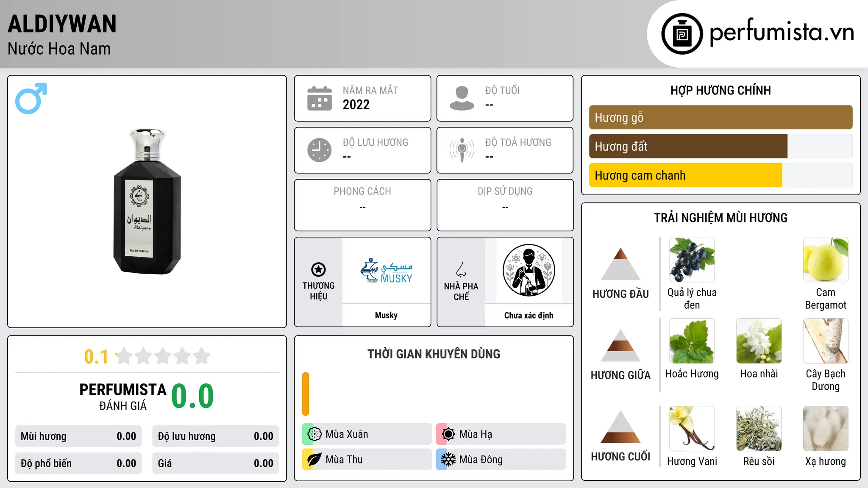Click the Mùa Thu leaf icon
Viewport: 868px width, 488px height.
tap(314, 460)
